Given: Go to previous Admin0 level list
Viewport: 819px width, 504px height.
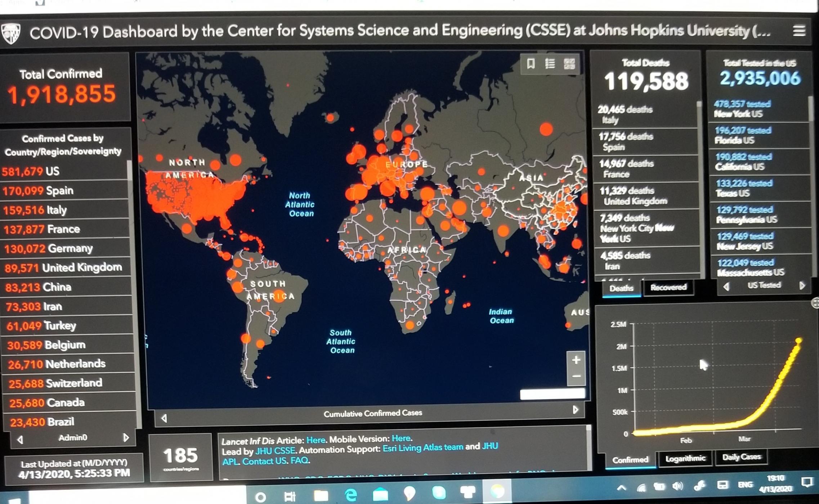Looking at the screenshot, I should click(20, 440).
